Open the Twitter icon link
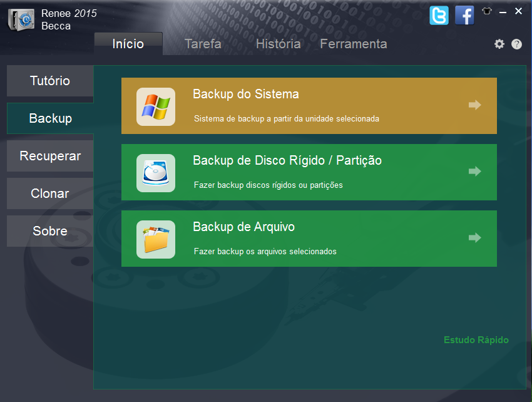 pos(439,15)
